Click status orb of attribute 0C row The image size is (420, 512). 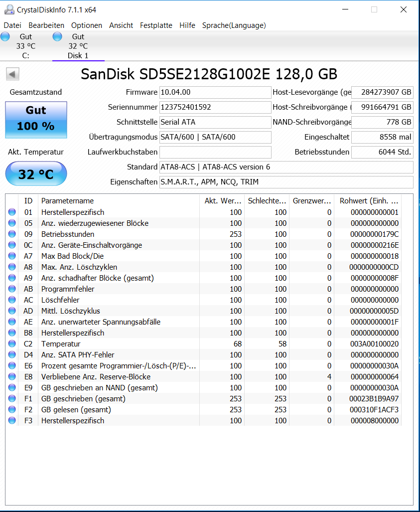tap(12, 245)
